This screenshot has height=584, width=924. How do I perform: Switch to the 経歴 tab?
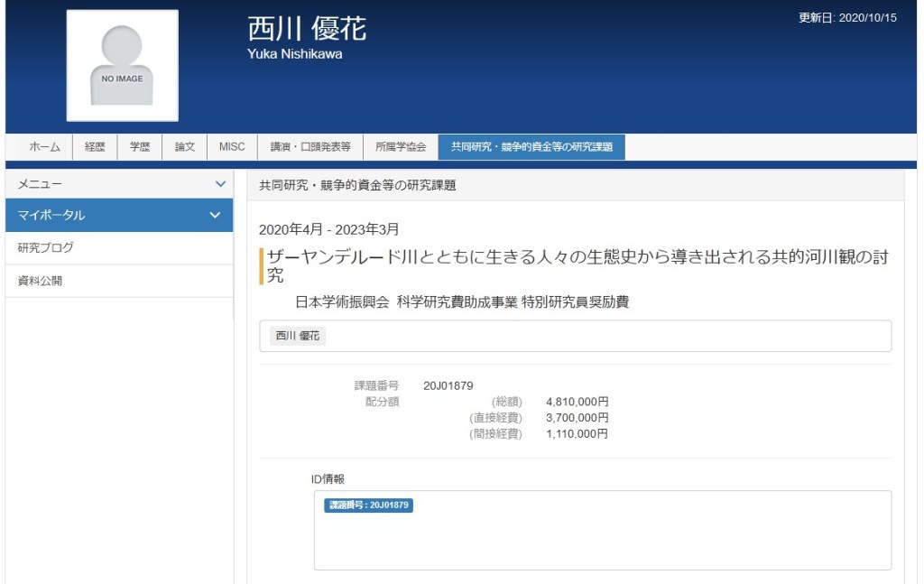(x=95, y=147)
